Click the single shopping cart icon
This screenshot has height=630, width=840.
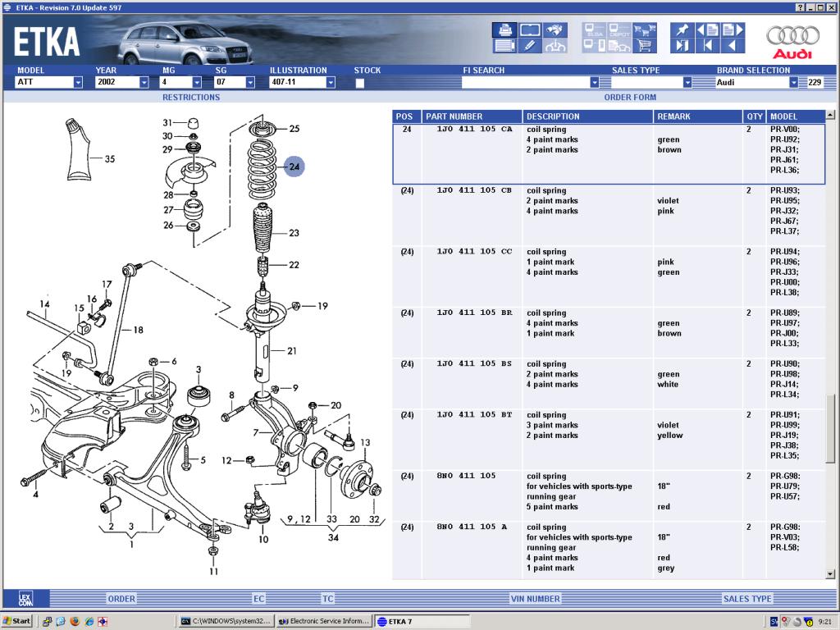pos(646,46)
